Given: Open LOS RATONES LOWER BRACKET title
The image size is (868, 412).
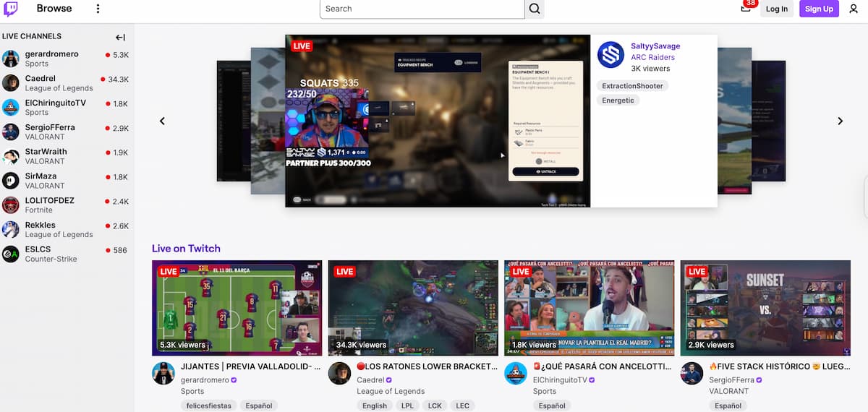Looking at the screenshot, I should (427, 366).
